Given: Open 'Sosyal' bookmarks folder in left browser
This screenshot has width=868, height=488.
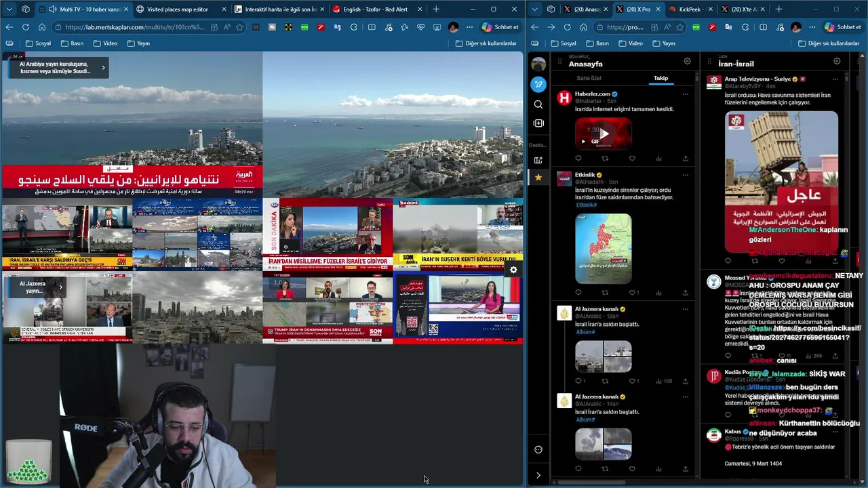Looking at the screenshot, I should click(x=38, y=43).
